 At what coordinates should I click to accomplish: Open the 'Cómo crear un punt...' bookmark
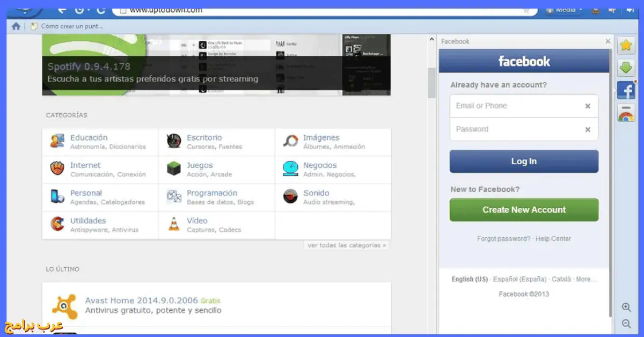67,26
